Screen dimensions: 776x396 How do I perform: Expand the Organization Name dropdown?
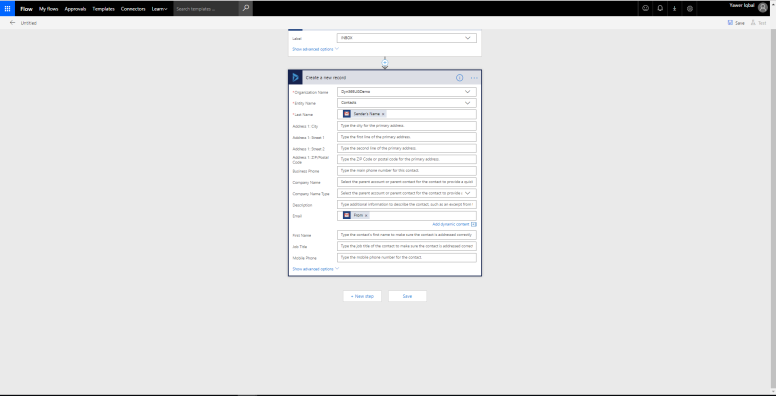[x=468, y=92]
